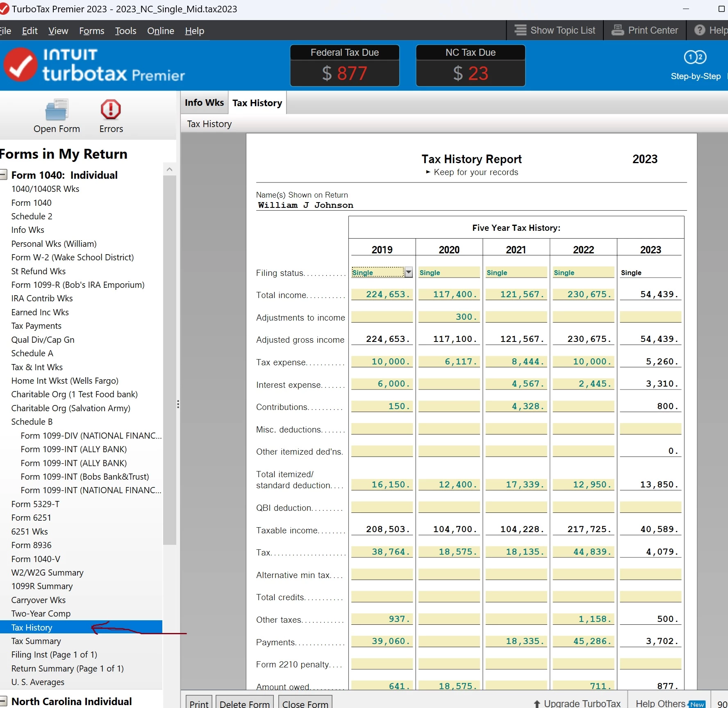728x708 pixels.
Task: Click the NC Tax Due amount
Action: [x=471, y=73]
